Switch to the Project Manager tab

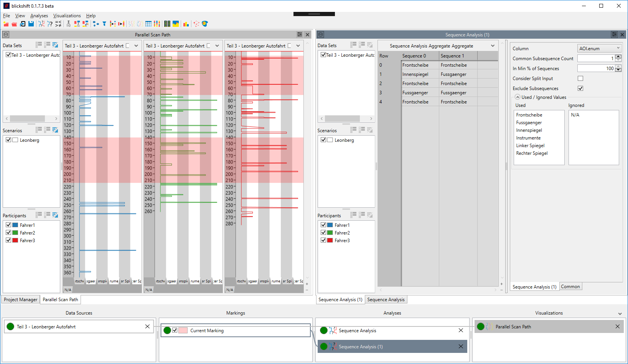(21, 300)
